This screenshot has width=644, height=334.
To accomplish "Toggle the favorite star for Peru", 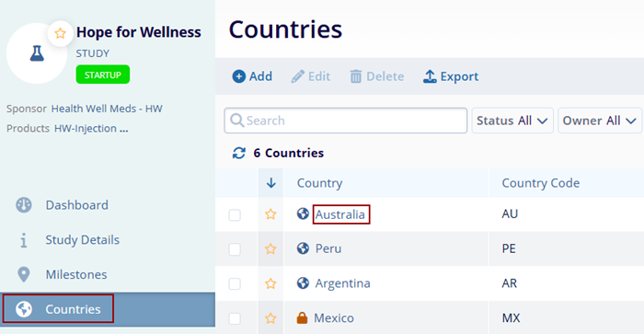I will point(270,248).
